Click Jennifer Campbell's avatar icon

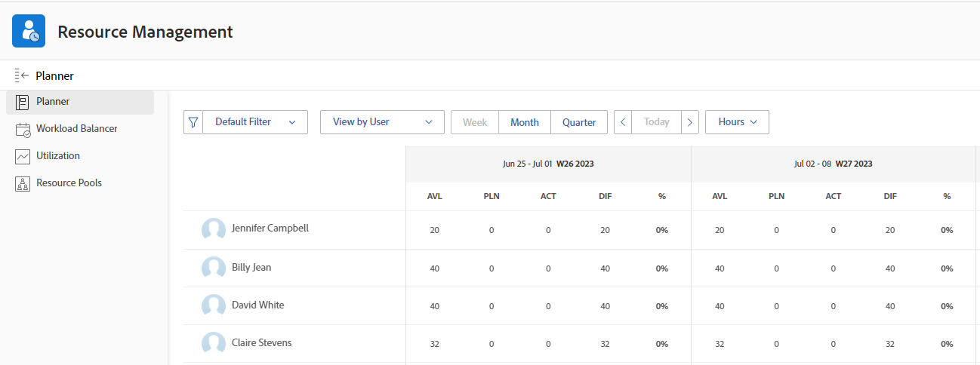click(214, 229)
